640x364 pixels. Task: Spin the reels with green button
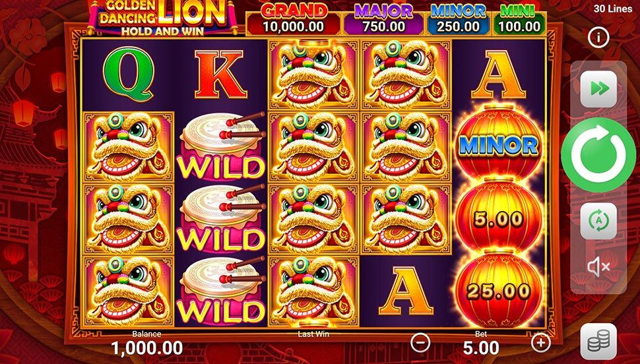pyautogui.click(x=598, y=154)
